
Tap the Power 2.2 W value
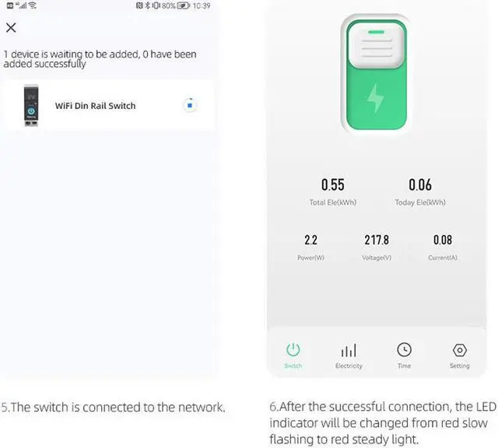(310, 240)
